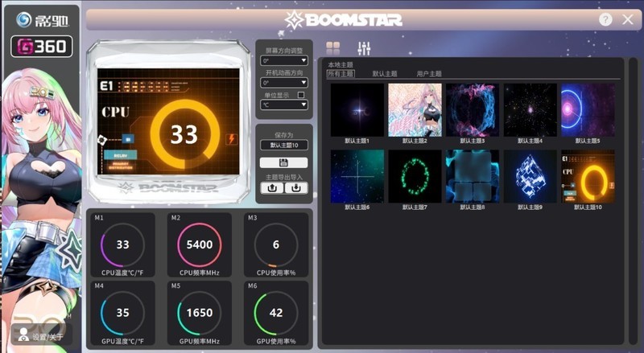Image resolution: width=644 pixels, height=353 pixels.
Task: Switch to the 默认主题 tab
Action: [x=385, y=74]
